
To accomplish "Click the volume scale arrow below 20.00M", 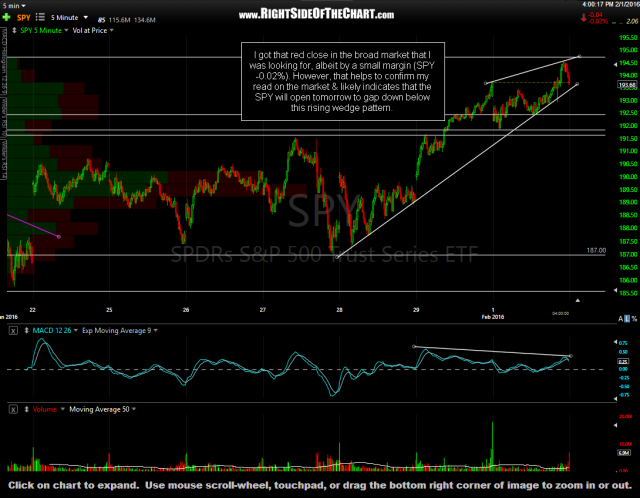I will coord(616,425).
